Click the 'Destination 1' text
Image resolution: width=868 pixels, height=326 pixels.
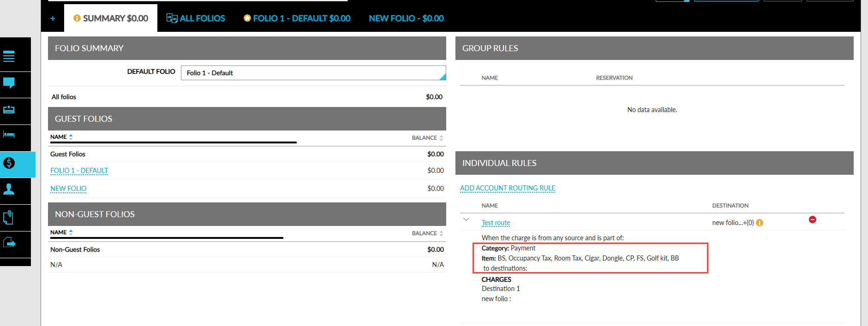click(501, 289)
